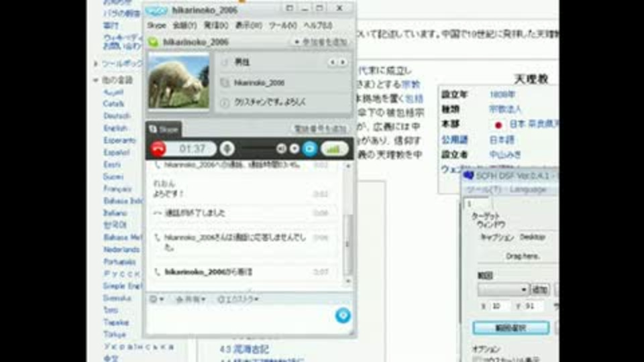The width and height of the screenshot is (644, 362).
Task: Open the Svenska language link
Action: point(117,298)
